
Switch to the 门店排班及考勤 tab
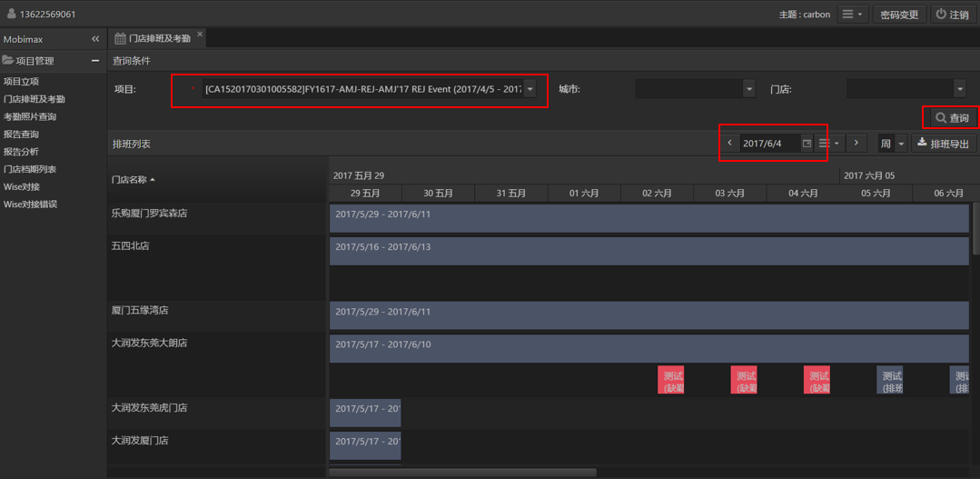(x=154, y=39)
